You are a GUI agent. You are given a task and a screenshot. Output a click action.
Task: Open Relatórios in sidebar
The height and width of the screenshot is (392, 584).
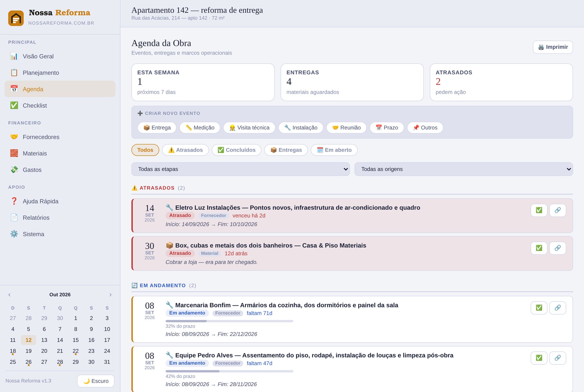[x=60, y=218]
